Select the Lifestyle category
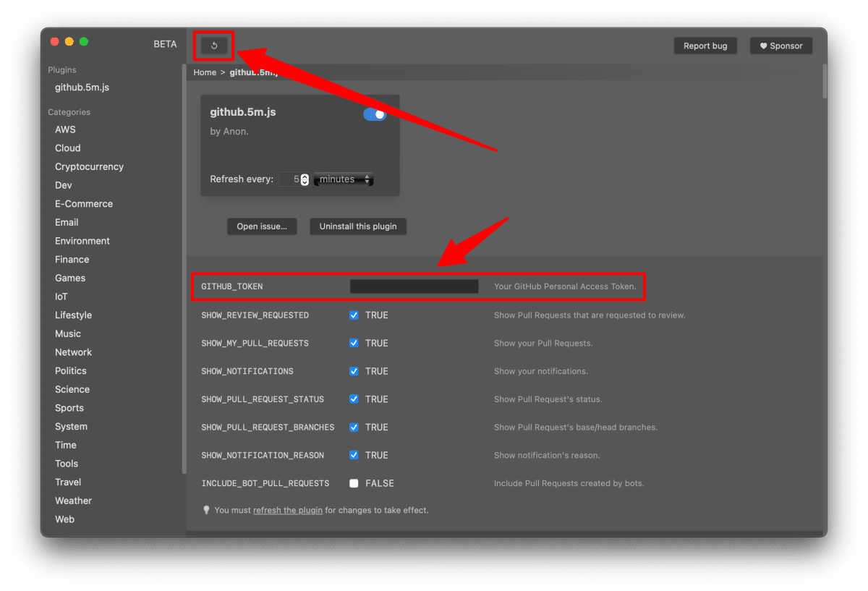The image size is (868, 591). [x=73, y=315]
